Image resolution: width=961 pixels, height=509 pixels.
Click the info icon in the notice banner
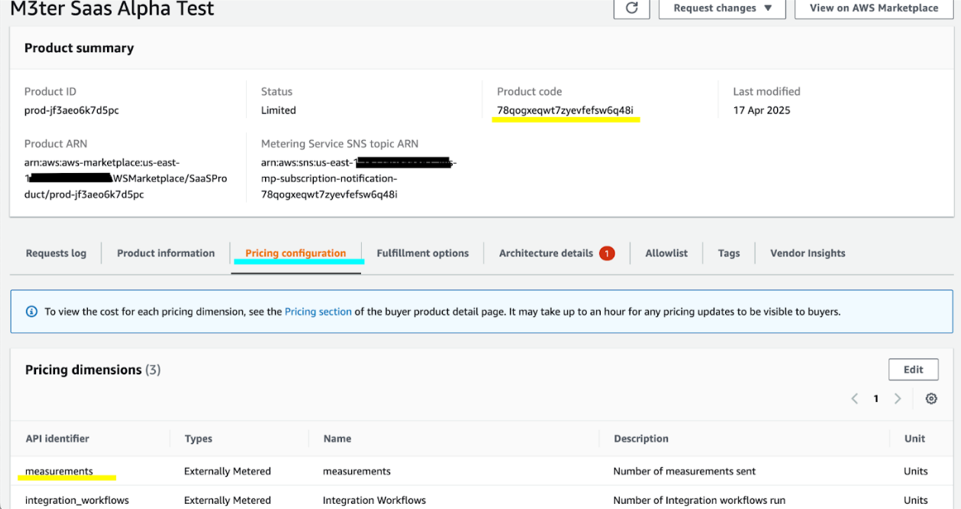click(31, 312)
